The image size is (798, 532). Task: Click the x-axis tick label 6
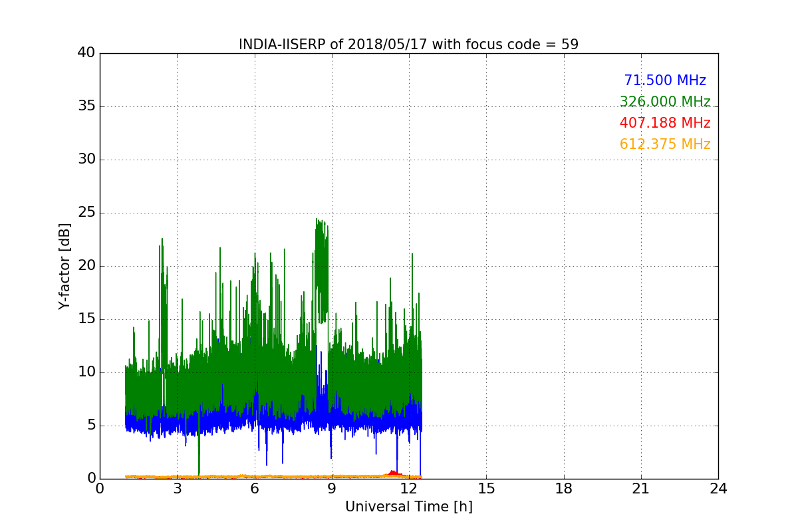coord(254,488)
